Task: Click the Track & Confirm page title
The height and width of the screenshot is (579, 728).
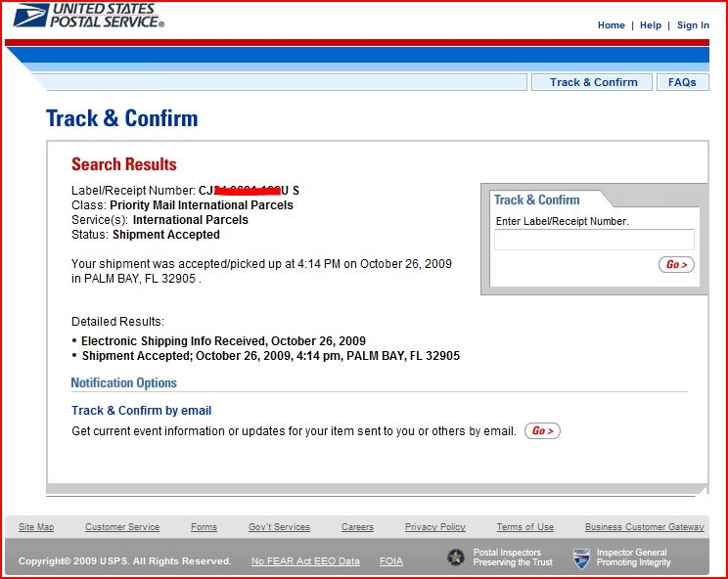Action: click(122, 117)
